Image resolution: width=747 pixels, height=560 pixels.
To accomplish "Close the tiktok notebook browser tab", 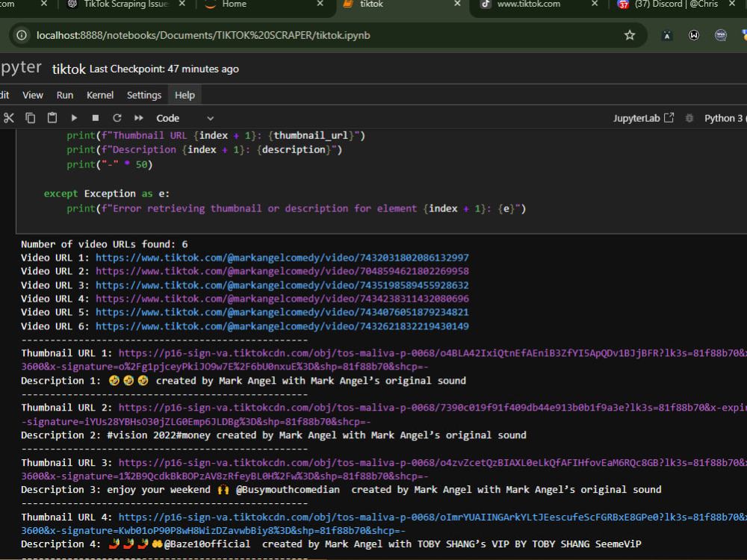I will [457, 4].
